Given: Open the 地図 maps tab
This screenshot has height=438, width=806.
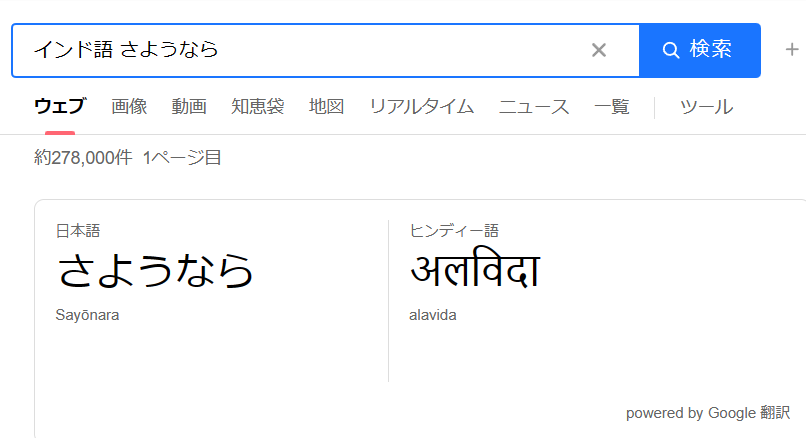Looking at the screenshot, I should tap(326, 107).
